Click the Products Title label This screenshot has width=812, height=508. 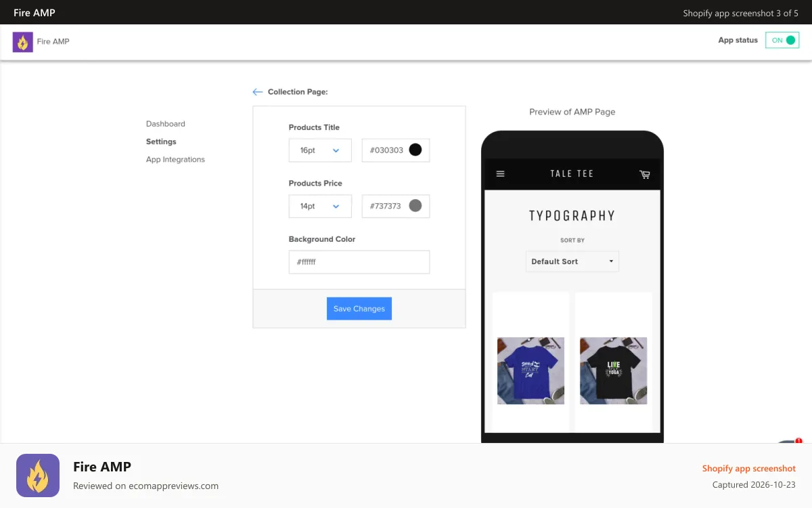pos(314,127)
